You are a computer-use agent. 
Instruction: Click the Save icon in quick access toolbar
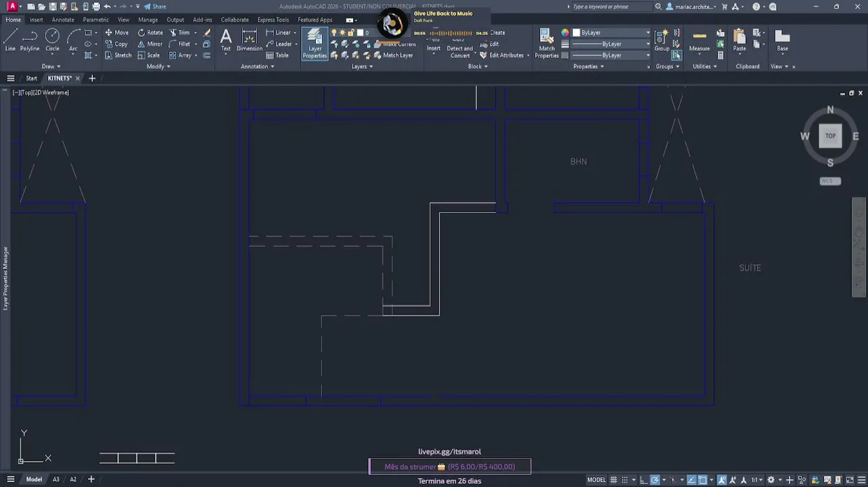[x=53, y=7]
